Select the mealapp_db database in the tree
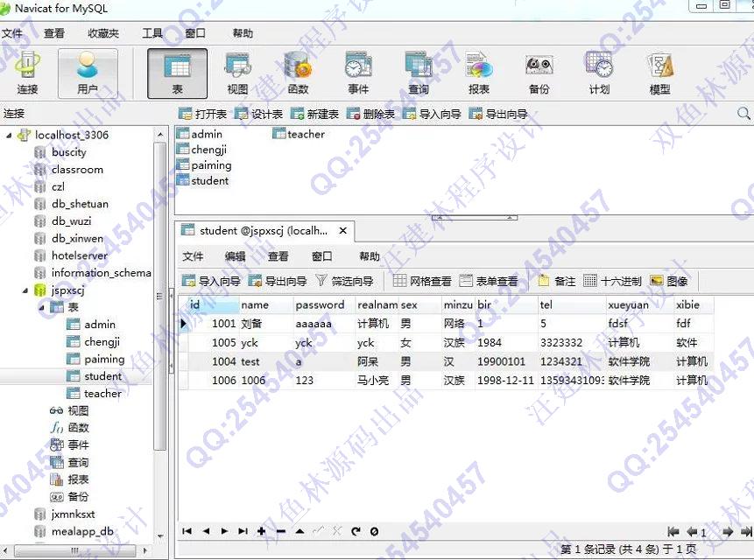The width and height of the screenshot is (754, 560). coord(82,531)
